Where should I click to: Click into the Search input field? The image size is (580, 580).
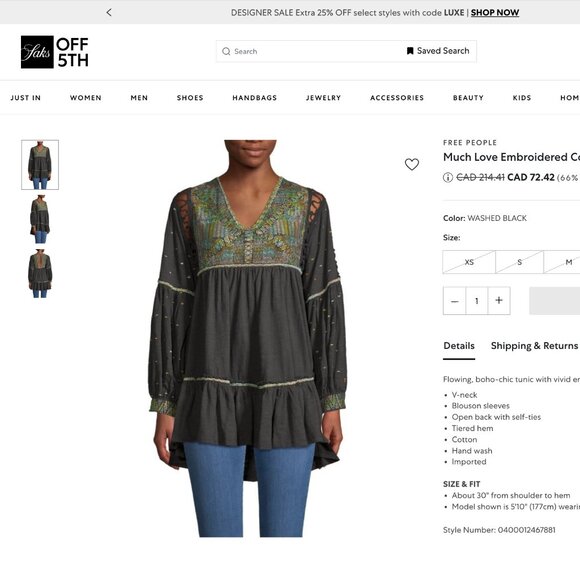tap(311, 51)
